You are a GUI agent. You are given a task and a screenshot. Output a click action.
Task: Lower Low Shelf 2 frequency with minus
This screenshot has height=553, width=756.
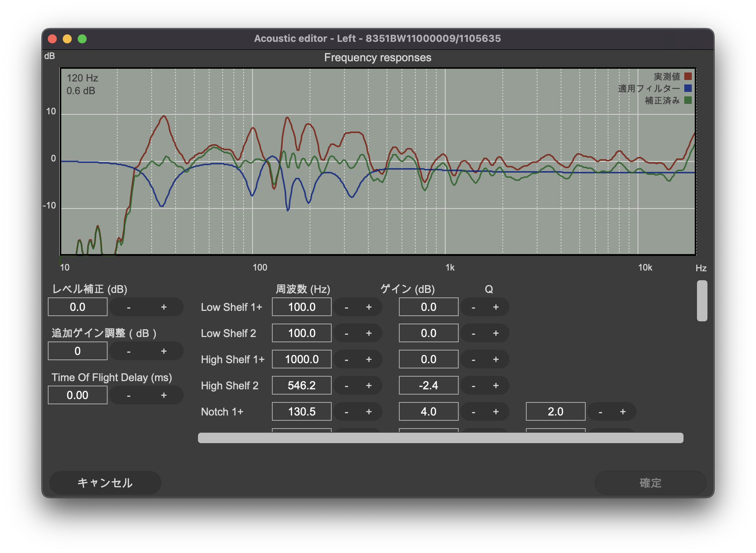(x=346, y=333)
